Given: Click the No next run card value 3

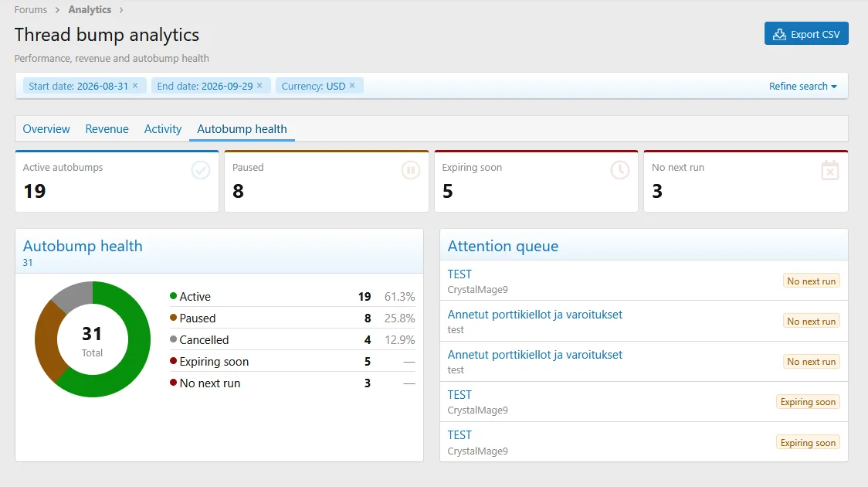Looking at the screenshot, I should (657, 191).
